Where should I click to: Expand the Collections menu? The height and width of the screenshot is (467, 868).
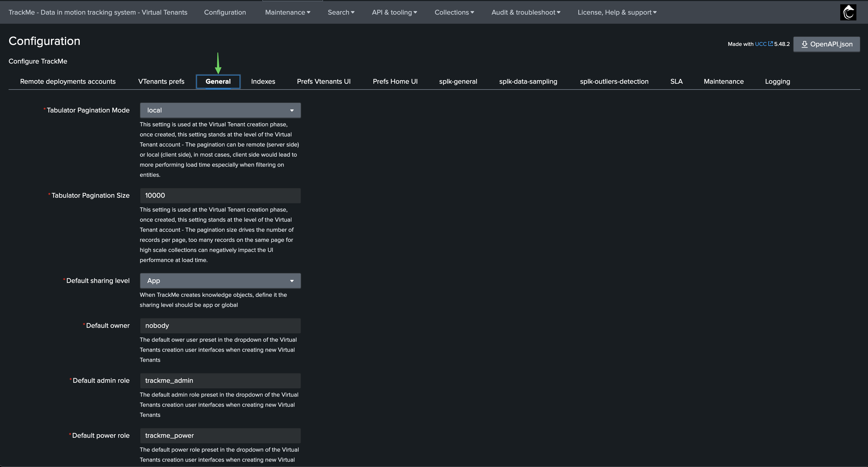click(454, 12)
